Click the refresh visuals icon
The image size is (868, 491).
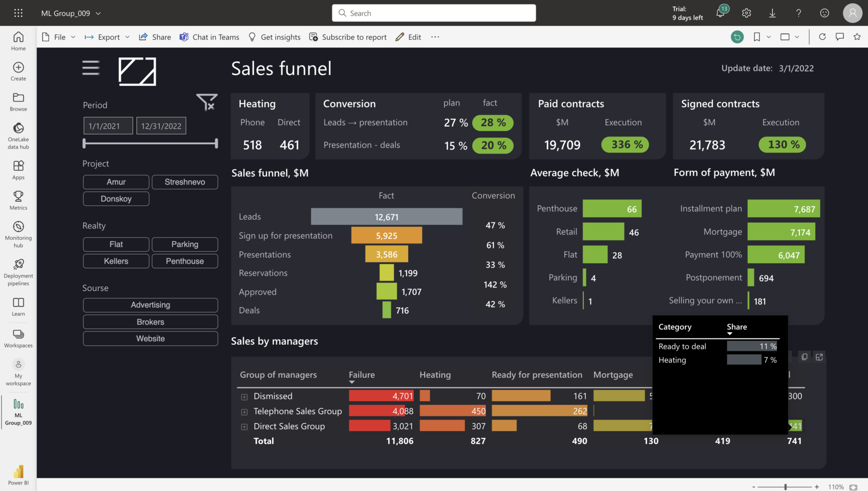coord(822,37)
